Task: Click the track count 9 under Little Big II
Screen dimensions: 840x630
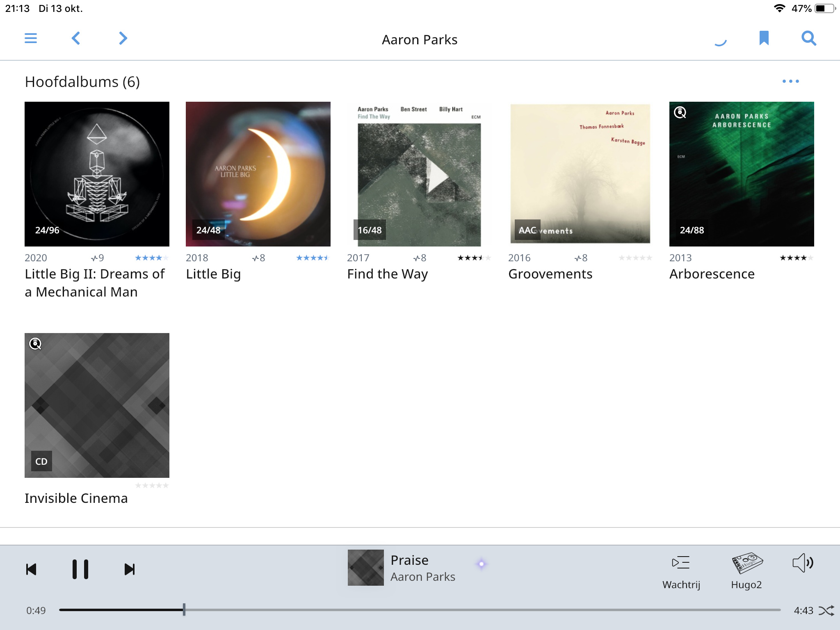Action: (98, 258)
